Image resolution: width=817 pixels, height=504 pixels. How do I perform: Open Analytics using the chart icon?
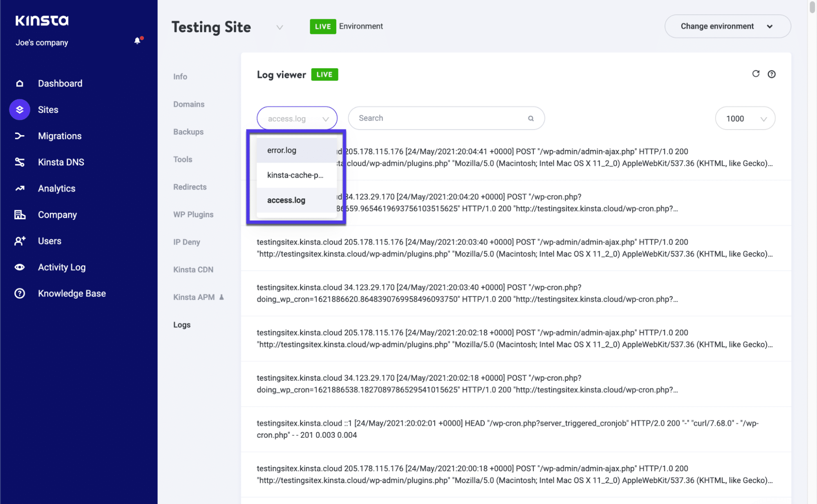(x=19, y=188)
